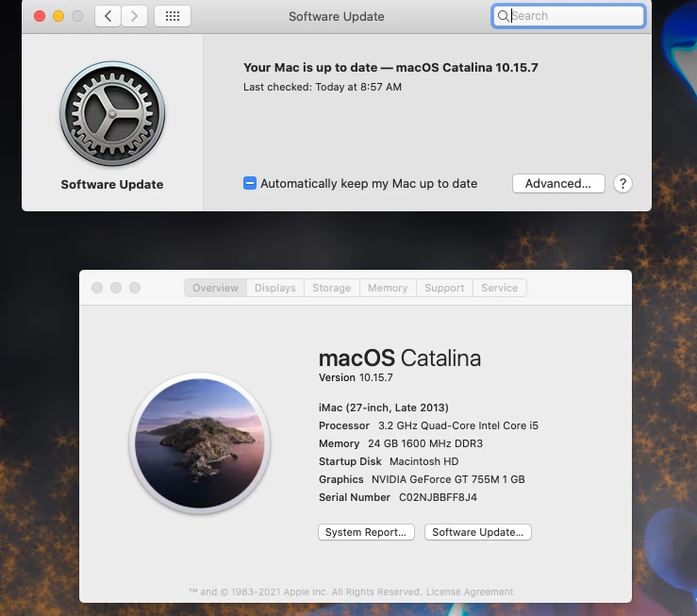Click "3.2 GHz Quad-Core Intel Core i5" value
Image resolution: width=697 pixels, height=616 pixels.
(x=458, y=425)
